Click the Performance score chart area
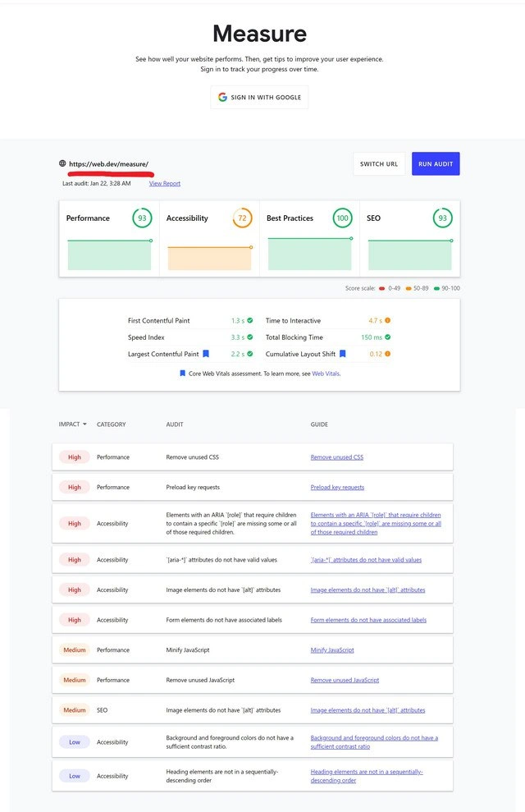Image resolution: width=525 pixels, height=812 pixels. (x=109, y=255)
